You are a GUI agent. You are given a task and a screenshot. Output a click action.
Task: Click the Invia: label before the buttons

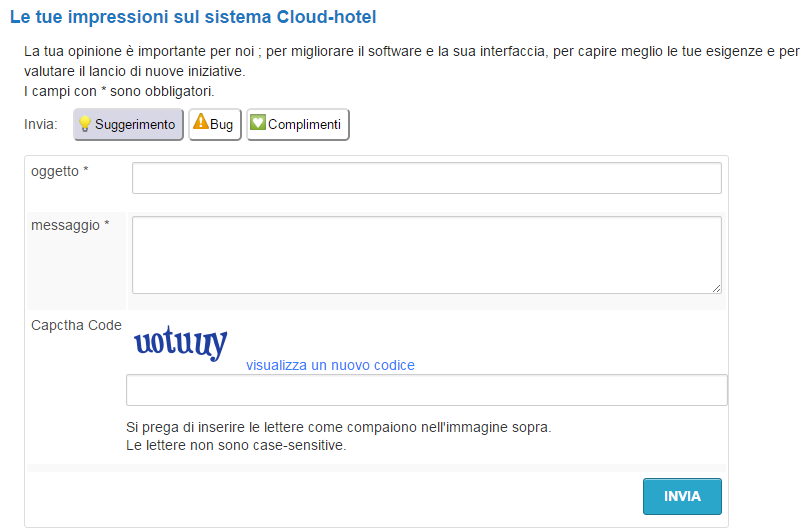click(x=41, y=124)
